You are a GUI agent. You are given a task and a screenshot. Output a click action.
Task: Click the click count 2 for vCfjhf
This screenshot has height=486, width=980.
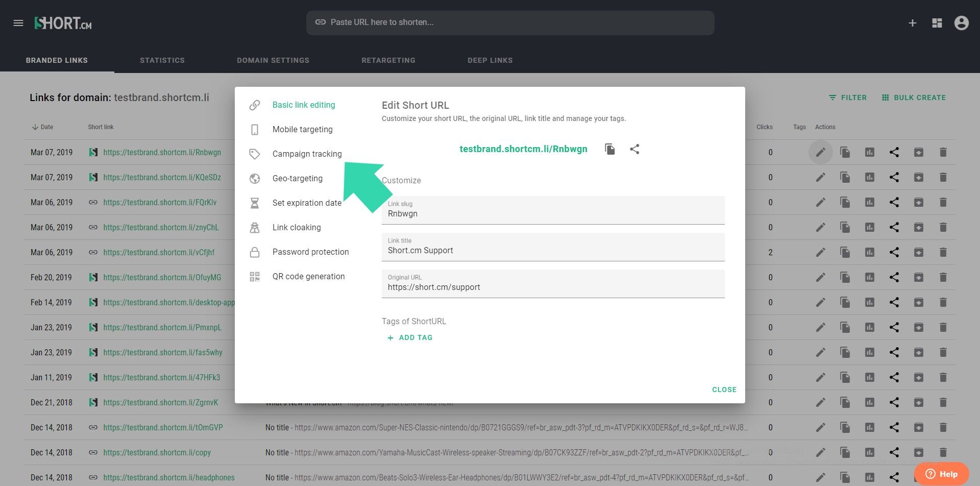pyautogui.click(x=771, y=252)
